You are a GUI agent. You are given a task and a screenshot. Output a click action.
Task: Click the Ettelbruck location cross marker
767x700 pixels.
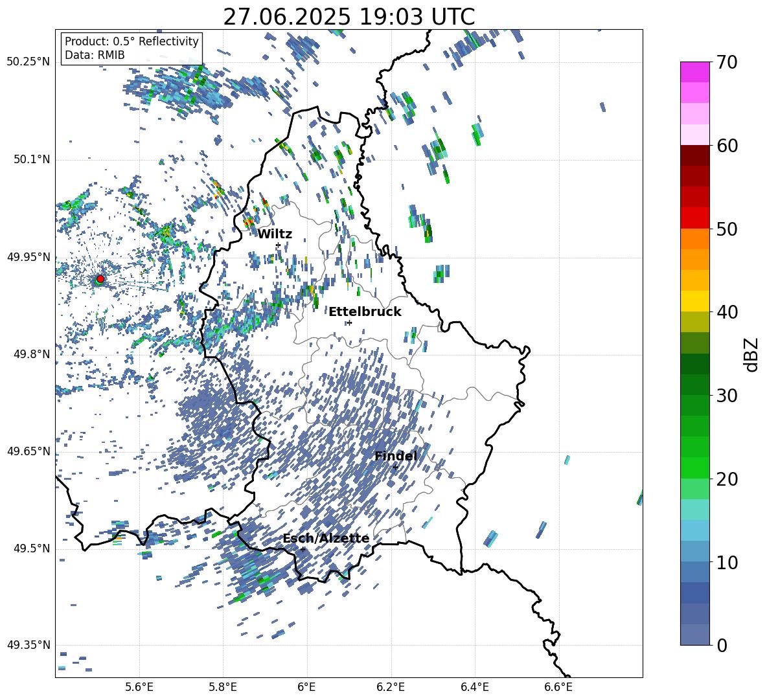coord(349,322)
